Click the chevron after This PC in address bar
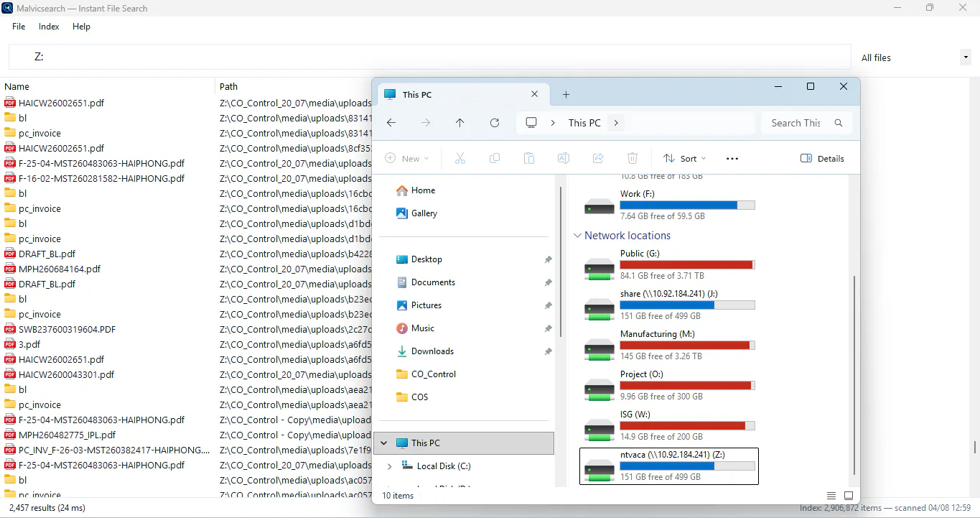Screen dimensions: 980x518 [x=616, y=123]
